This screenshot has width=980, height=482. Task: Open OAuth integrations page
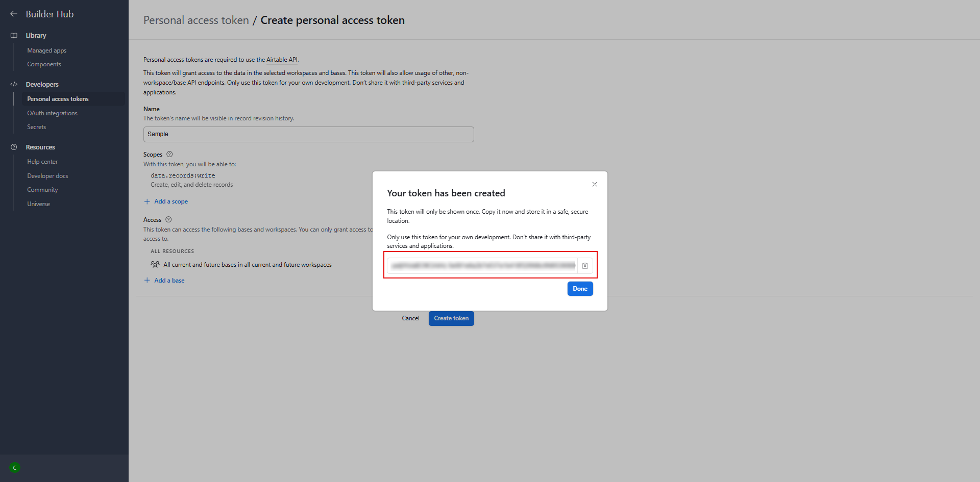[53, 114]
